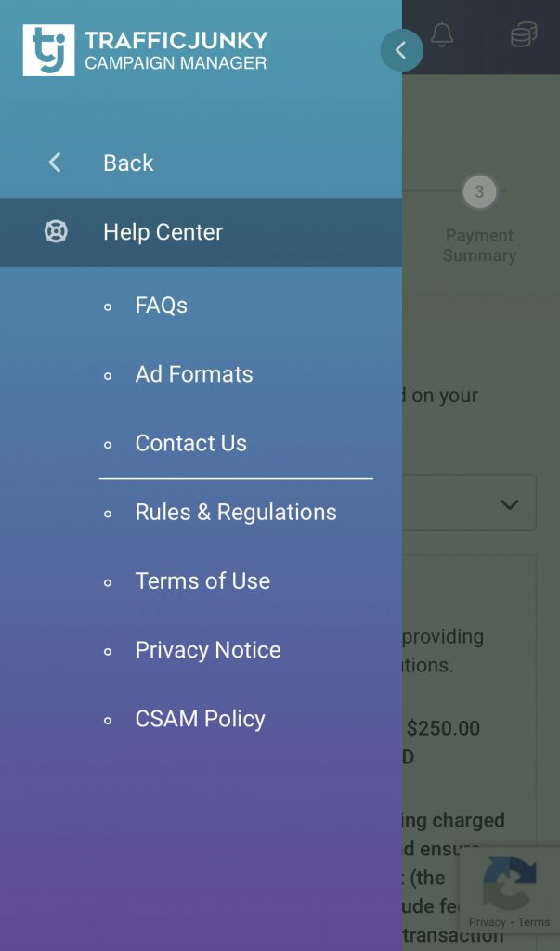Go to Contact Us
560x951 pixels.
pyautogui.click(x=191, y=443)
